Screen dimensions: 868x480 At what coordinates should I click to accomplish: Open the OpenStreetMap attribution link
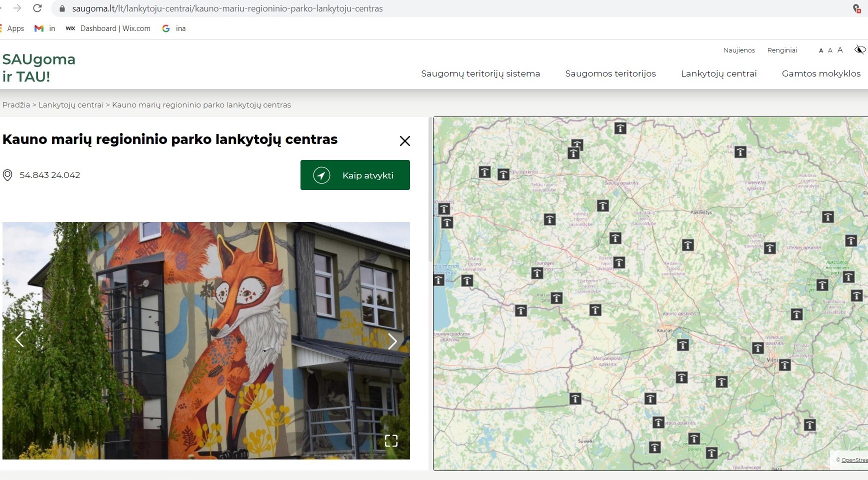[x=854, y=460]
